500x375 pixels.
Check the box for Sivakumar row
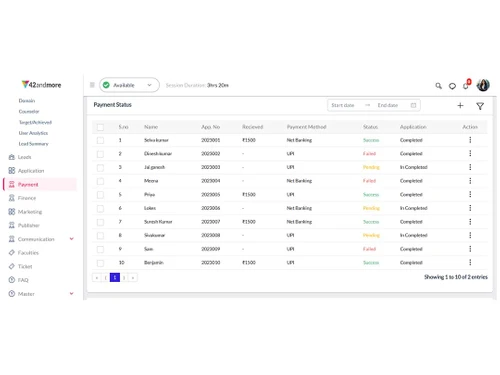pyautogui.click(x=100, y=236)
